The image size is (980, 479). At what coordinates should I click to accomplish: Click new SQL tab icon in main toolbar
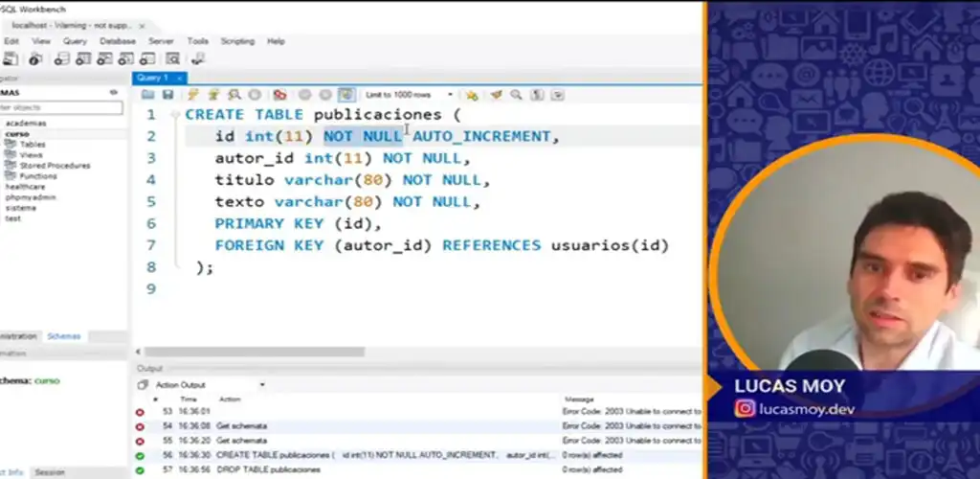coord(11,58)
